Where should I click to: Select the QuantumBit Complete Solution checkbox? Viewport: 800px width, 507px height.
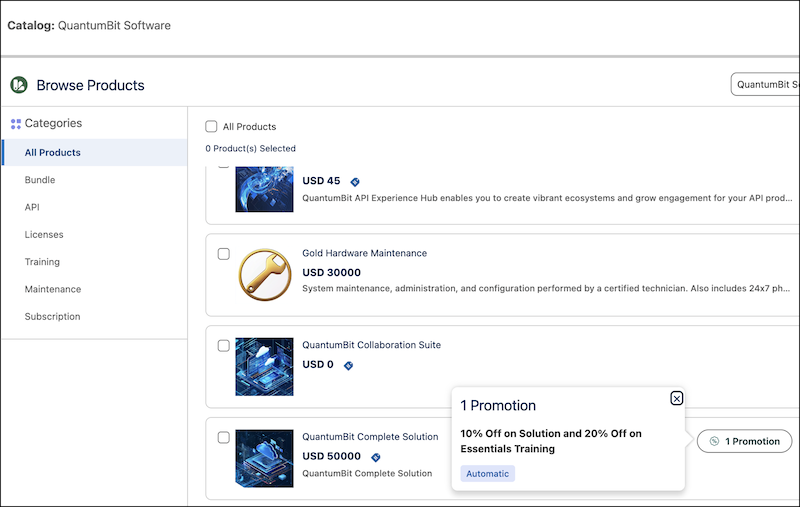coord(223,437)
